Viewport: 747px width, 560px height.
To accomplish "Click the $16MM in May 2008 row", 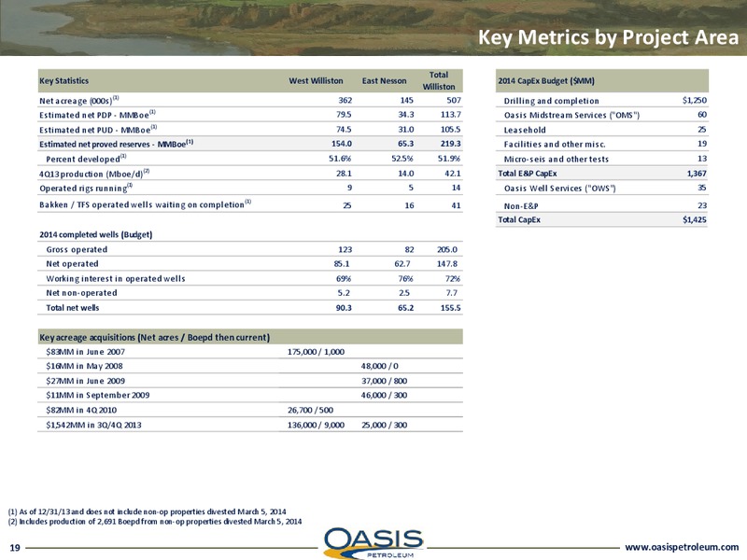I will 250,366.
